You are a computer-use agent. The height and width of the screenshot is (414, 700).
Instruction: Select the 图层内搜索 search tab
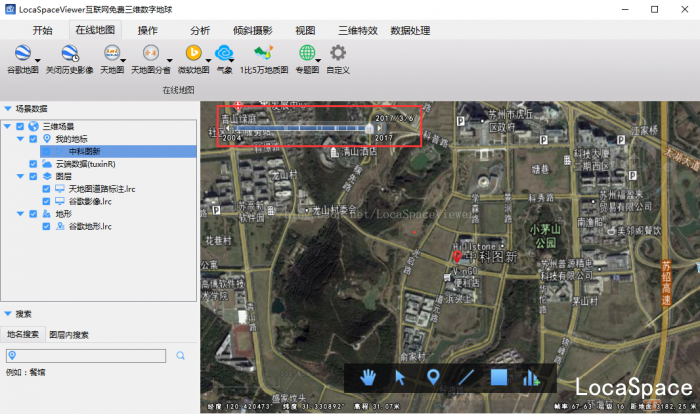(69, 335)
